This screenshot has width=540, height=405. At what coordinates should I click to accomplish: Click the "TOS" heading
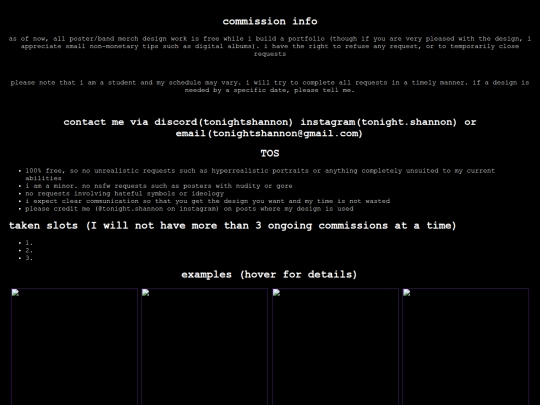(270, 153)
